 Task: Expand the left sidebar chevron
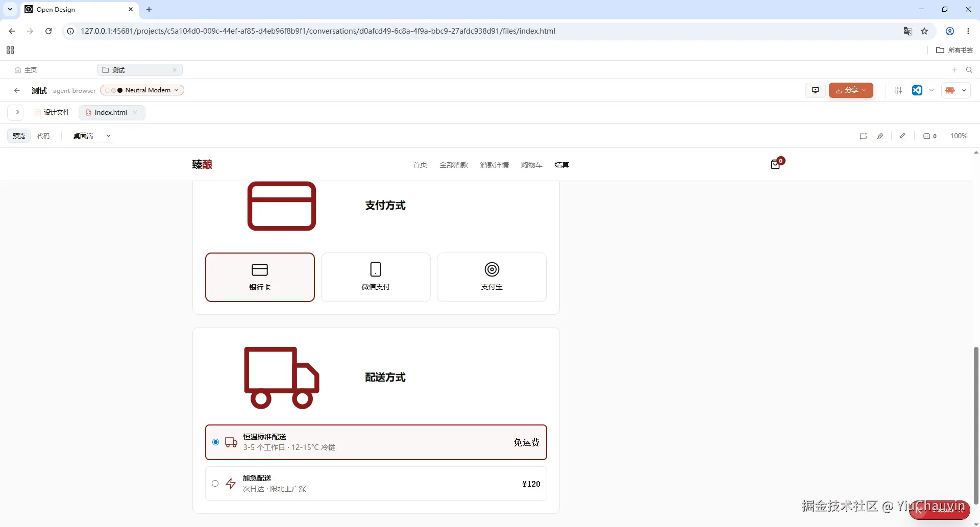(x=17, y=112)
